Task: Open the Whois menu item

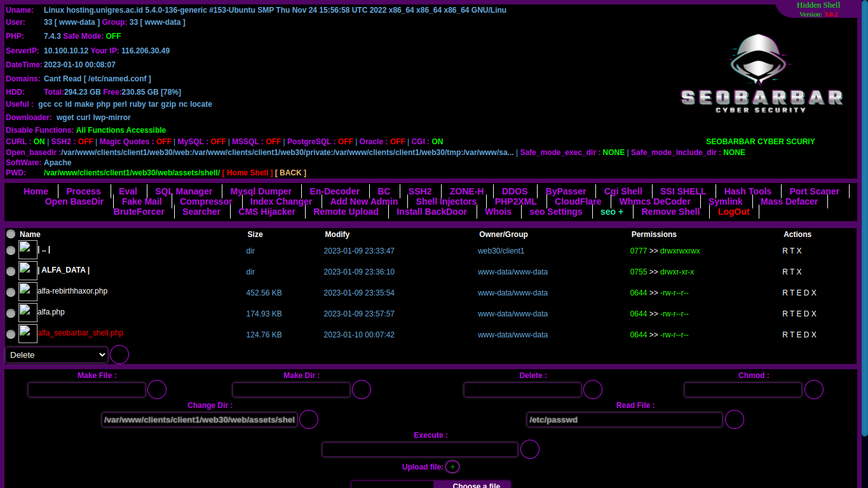Action: (x=498, y=212)
